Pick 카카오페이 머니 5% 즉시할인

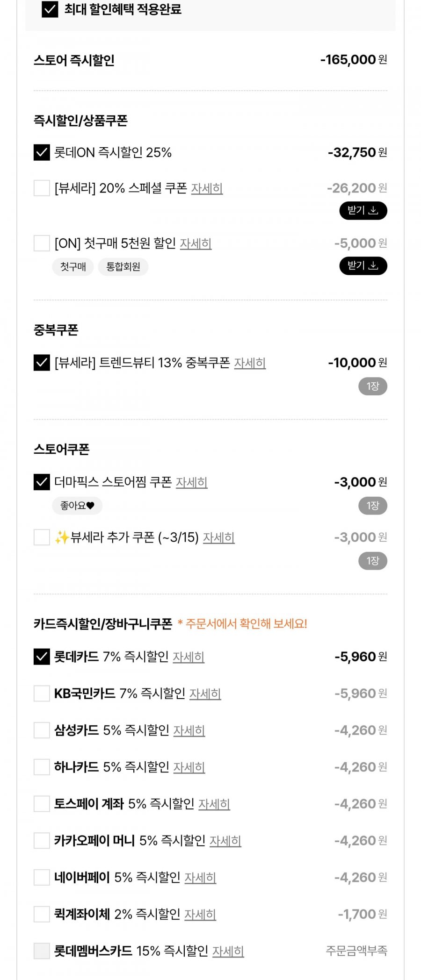pos(42,840)
